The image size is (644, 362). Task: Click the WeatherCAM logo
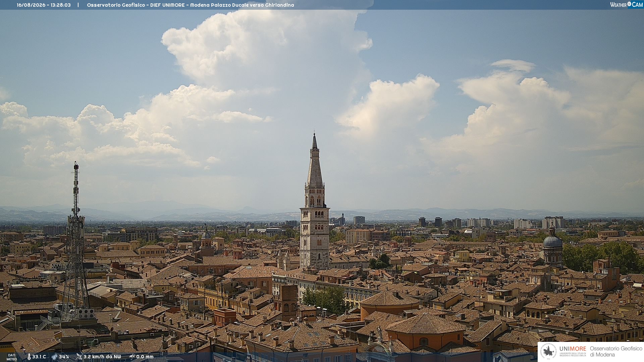point(627,5)
